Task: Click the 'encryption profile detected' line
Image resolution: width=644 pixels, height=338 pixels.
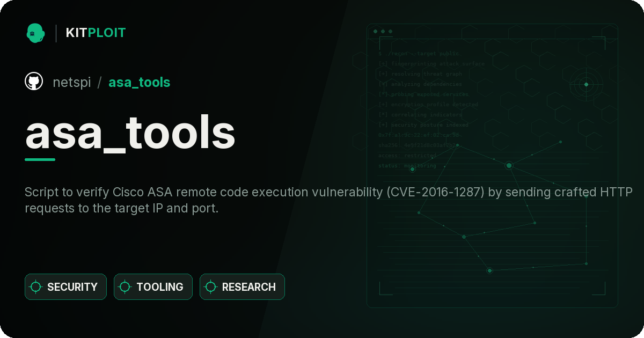Action: [x=428, y=105]
